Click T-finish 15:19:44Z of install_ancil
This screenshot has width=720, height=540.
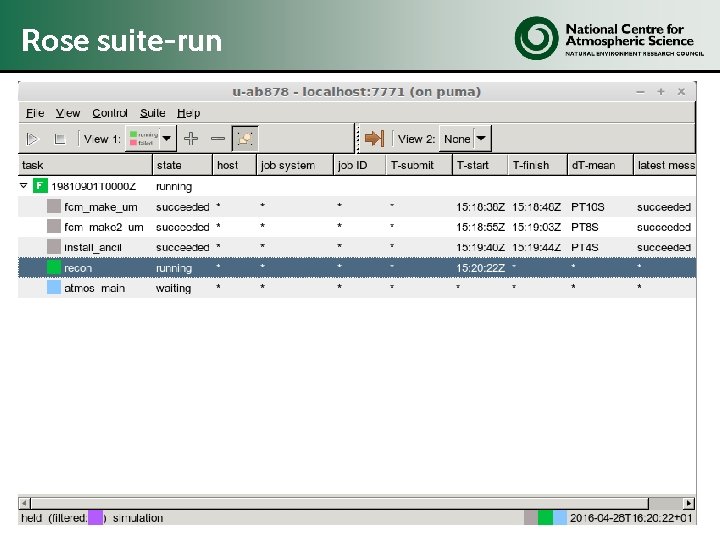point(536,247)
